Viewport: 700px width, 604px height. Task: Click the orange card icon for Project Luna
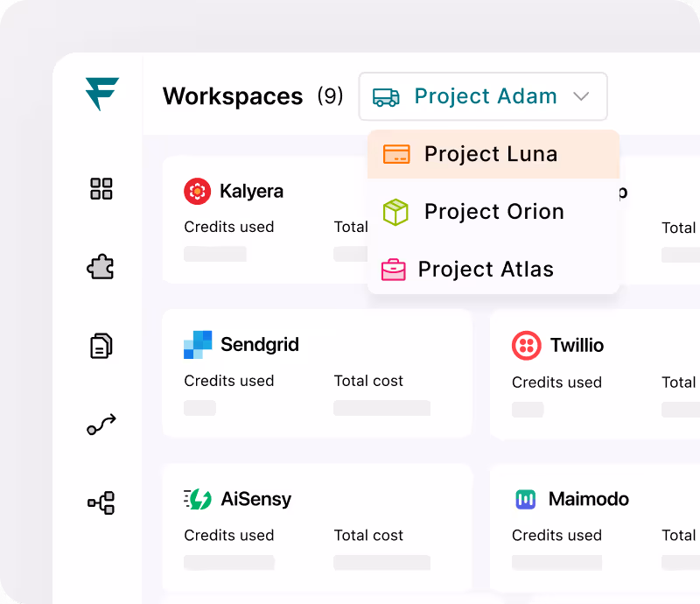(396, 154)
